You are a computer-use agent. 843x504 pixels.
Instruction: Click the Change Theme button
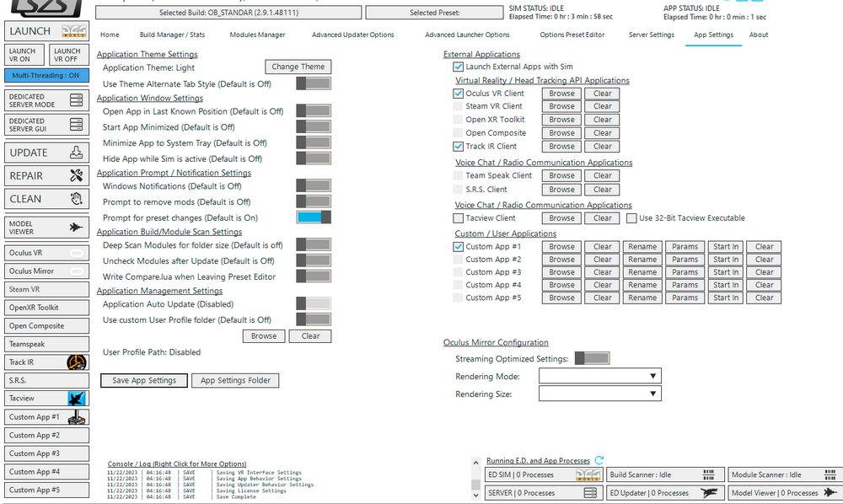click(298, 67)
